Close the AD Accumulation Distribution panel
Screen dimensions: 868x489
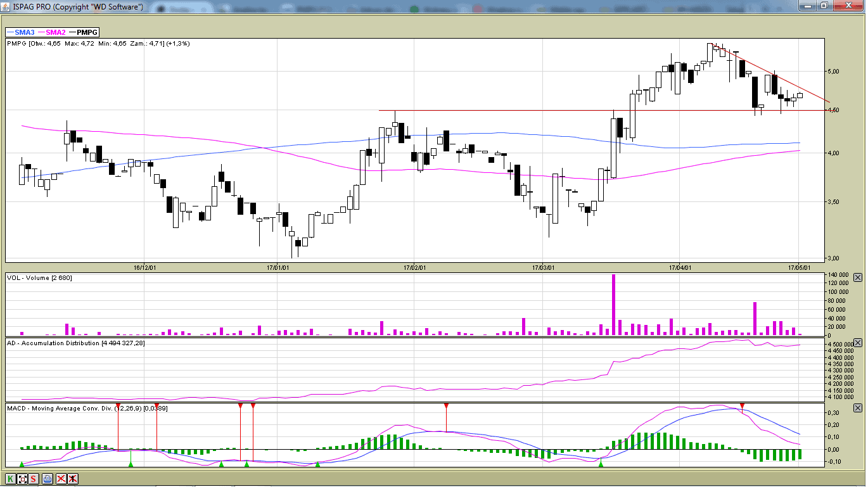(858, 343)
